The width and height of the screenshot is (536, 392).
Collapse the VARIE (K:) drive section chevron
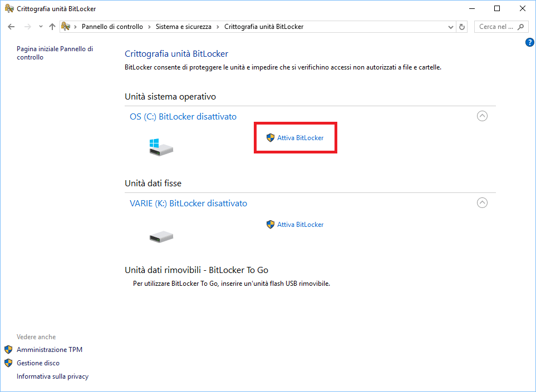tap(483, 203)
